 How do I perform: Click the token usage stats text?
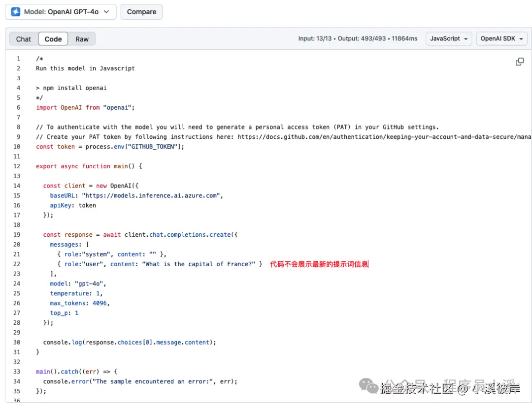pyautogui.click(x=358, y=38)
